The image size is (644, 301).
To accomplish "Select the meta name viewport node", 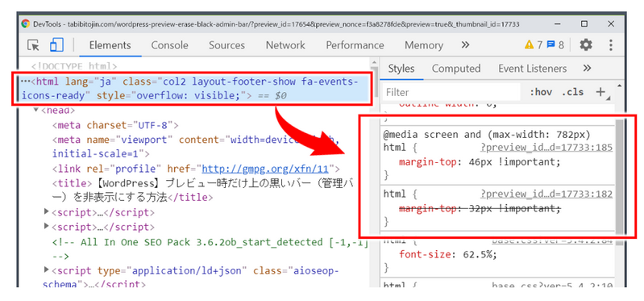I will coord(196,146).
